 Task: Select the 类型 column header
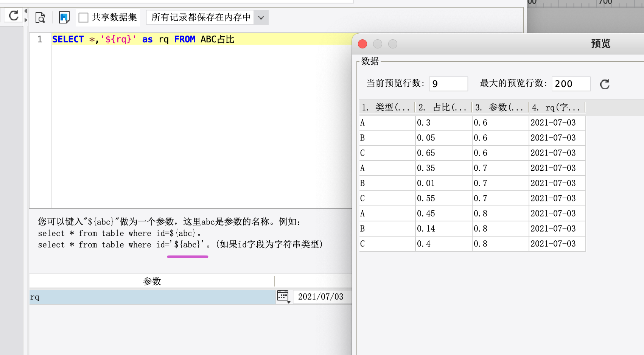tap(387, 107)
